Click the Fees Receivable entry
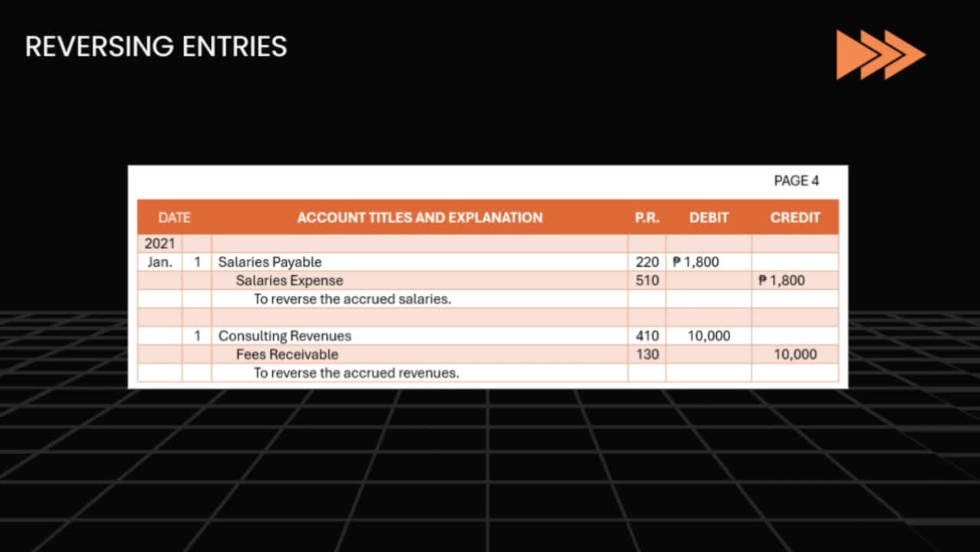The width and height of the screenshot is (980, 552). point(287,354)
